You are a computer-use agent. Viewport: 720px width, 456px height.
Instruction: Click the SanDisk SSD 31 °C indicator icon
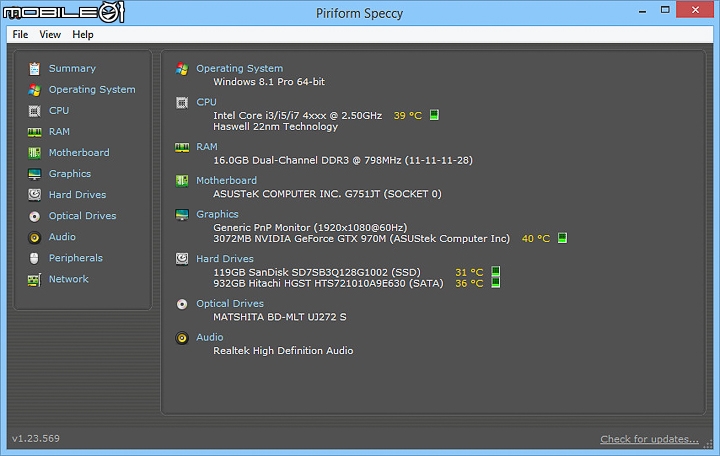pos(495,271)
